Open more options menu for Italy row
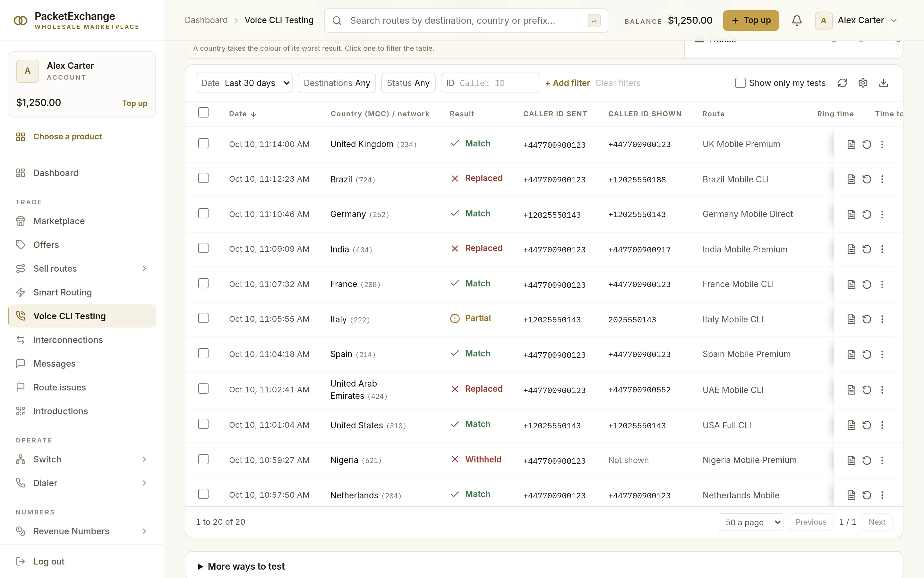This screenshot has width=924, height=578. pos(882,319)
